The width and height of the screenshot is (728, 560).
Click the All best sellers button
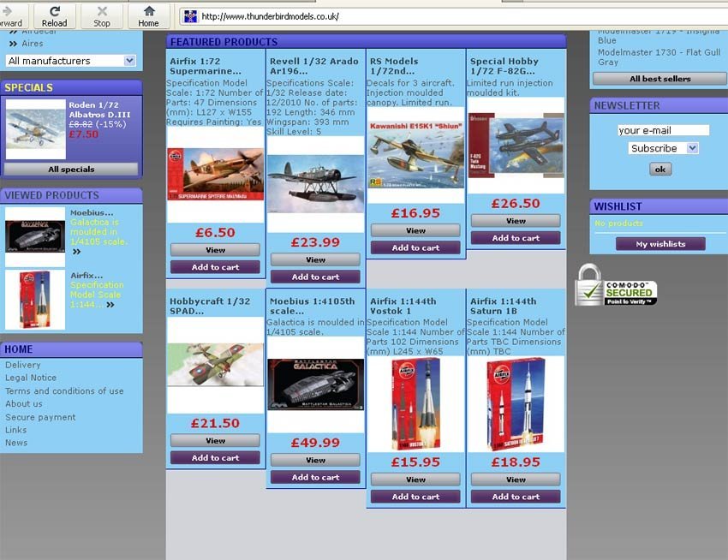click(x=659, y=79)
